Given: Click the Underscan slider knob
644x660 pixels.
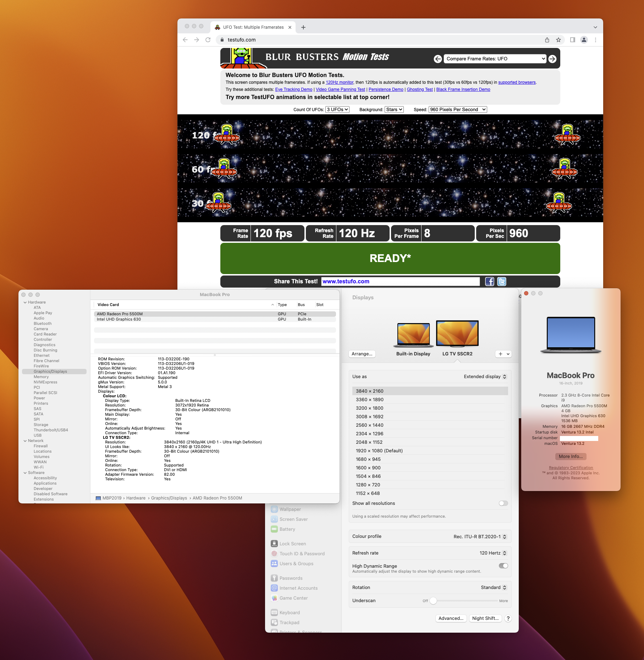Looking at the screenshot, I should [433, 601].
